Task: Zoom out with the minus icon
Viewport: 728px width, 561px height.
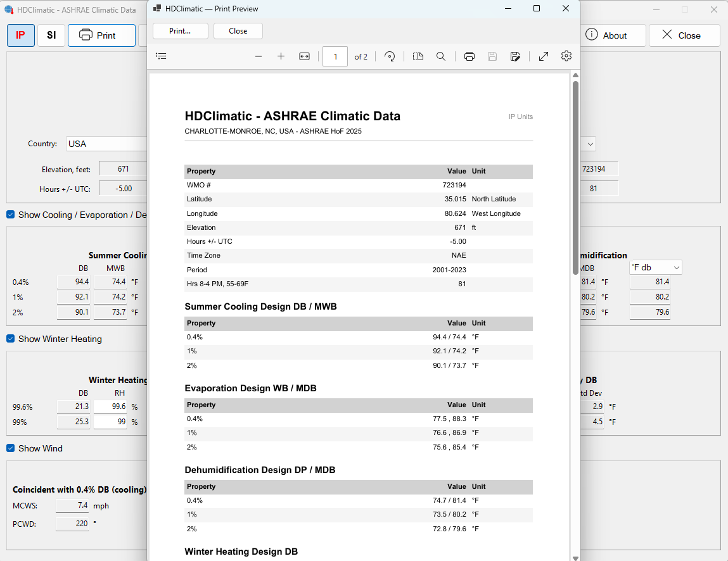Action: (259, 56)
